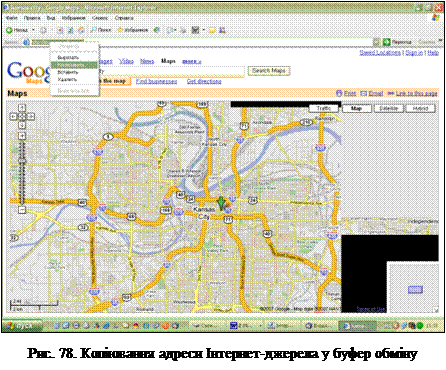The height and width of the screenshot is (370, 446).
Task: Select the Map view button
Action: pyautogui.click(x=357, y=108)
